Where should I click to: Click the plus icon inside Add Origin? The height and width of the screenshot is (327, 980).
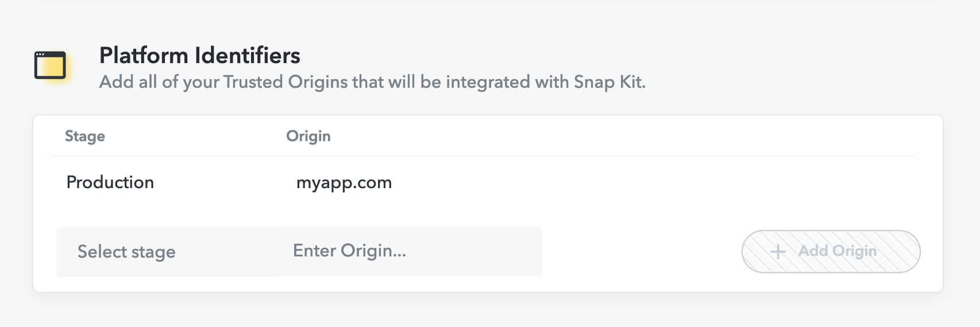778,251
